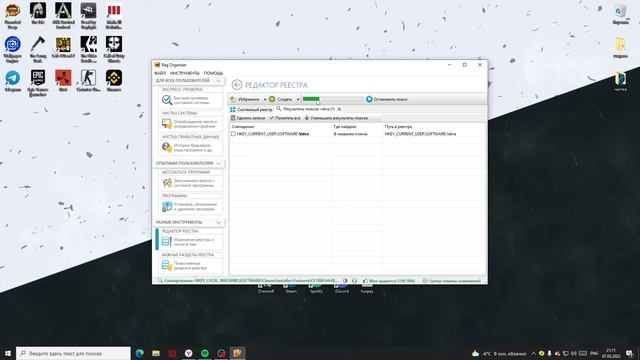Tick the HKEY_CURRENT_USER\SOFTWARE\Valve row checkbox
The image size is (640, 360).
click(233, 134)
